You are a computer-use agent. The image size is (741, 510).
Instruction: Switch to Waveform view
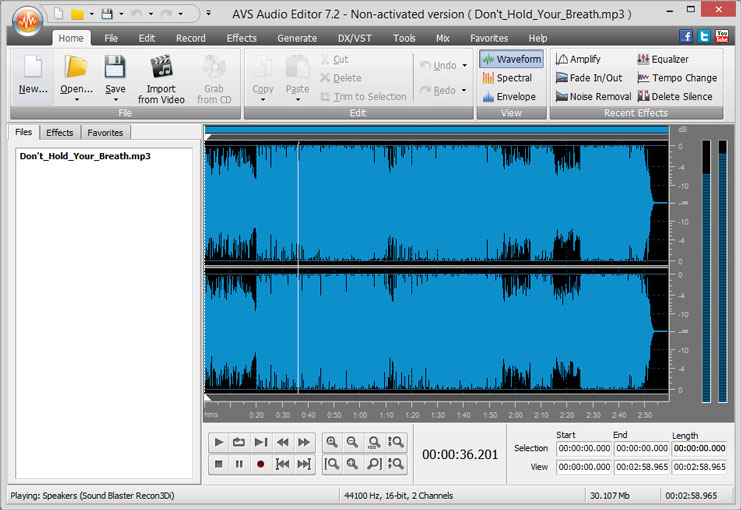click(x=511, y=59)
